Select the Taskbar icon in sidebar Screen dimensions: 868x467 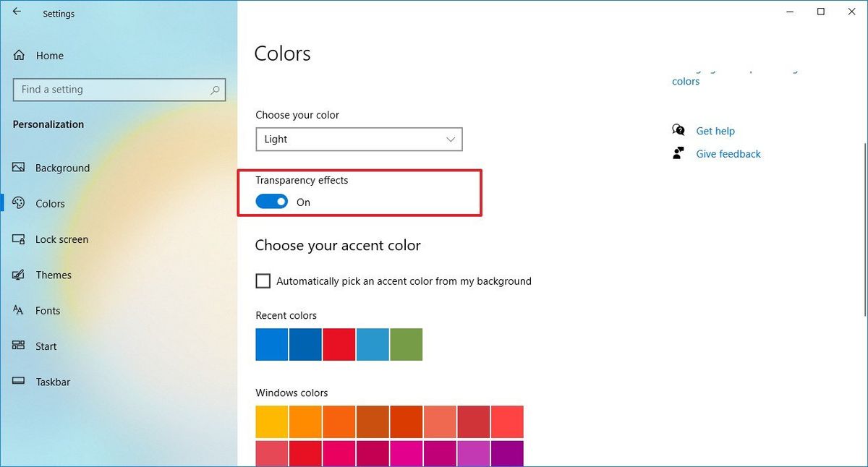(19, 382)
